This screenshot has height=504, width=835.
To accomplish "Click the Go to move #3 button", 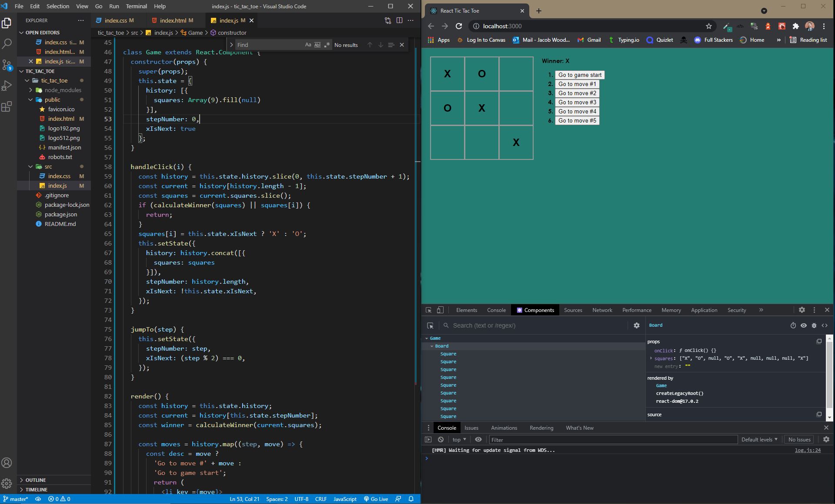I will (577, 102).
